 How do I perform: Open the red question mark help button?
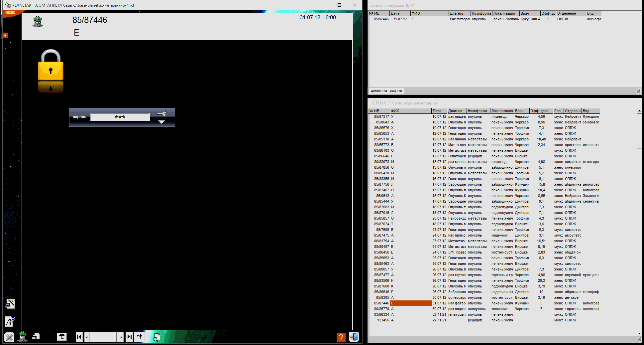[x=341, y=337]
